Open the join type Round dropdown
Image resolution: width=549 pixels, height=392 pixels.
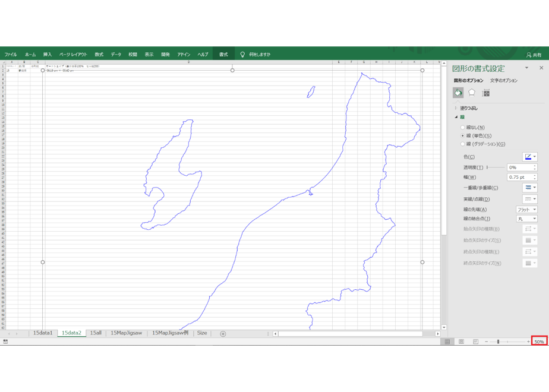click(526, 219)
